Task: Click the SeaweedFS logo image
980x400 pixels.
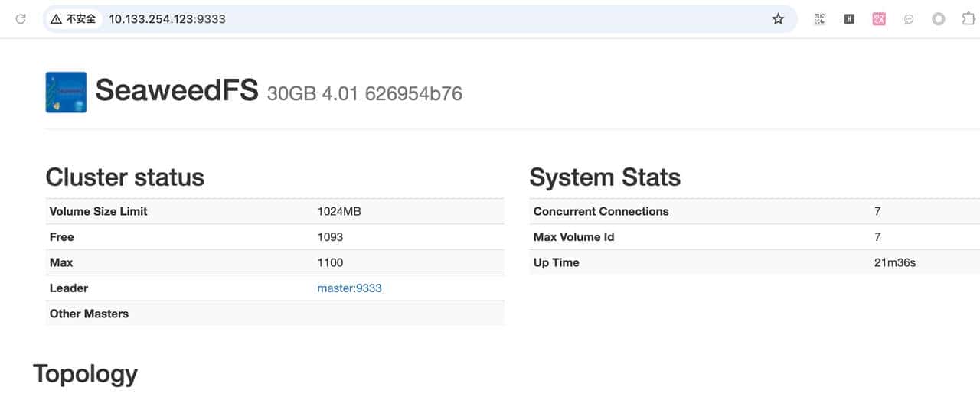Action: point(66,93)
